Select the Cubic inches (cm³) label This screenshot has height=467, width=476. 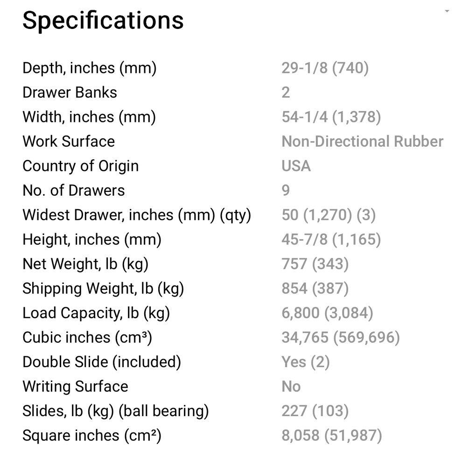tap(87, 338)
